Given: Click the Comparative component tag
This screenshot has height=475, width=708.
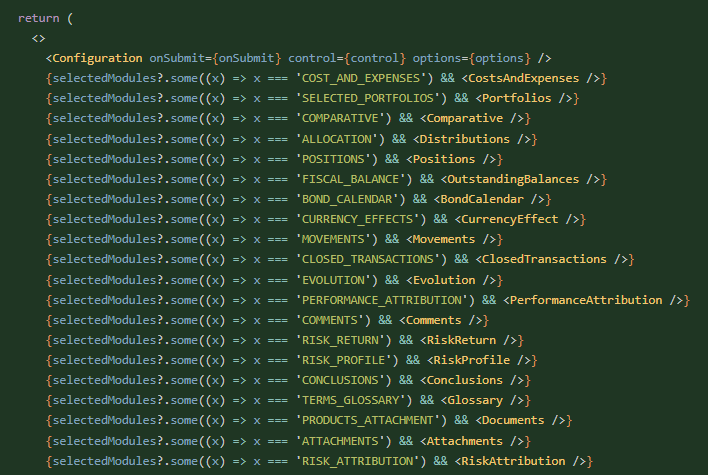Looking at the screenshot, I should (465, 118).
